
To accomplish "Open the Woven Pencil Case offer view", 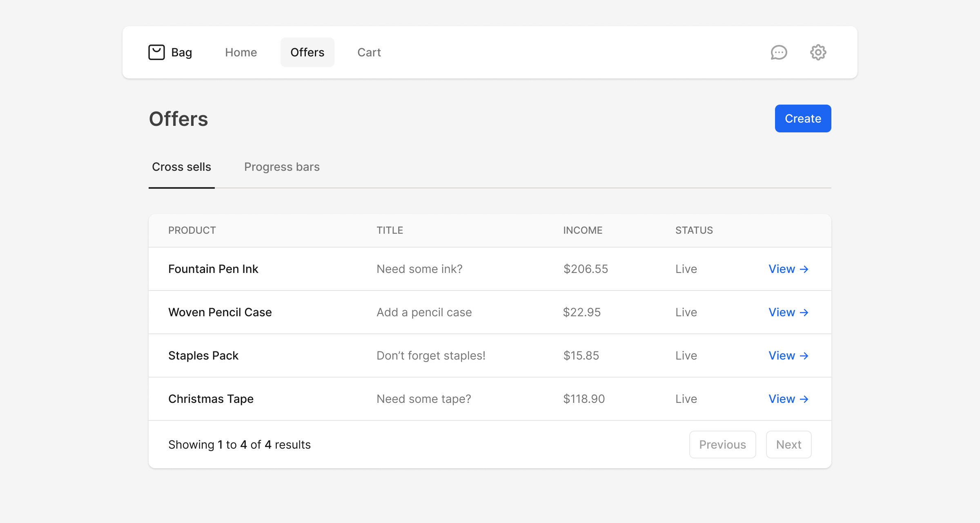I will 782,312.
